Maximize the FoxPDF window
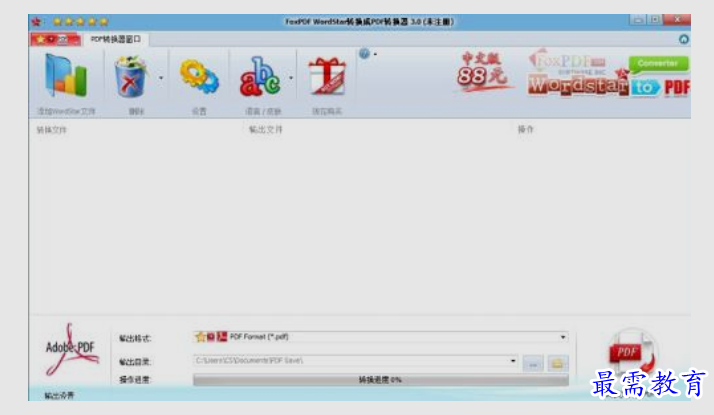 (x=655, y=20)
